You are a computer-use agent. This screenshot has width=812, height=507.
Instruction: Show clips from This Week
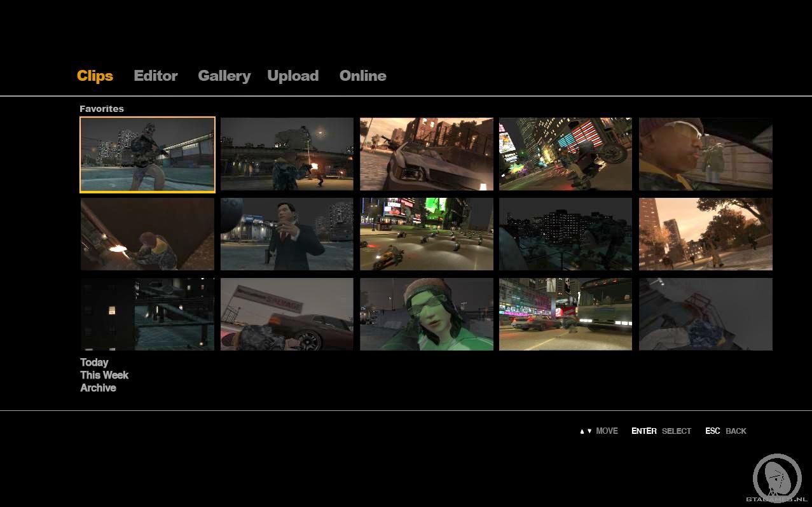tap(104, 375)
